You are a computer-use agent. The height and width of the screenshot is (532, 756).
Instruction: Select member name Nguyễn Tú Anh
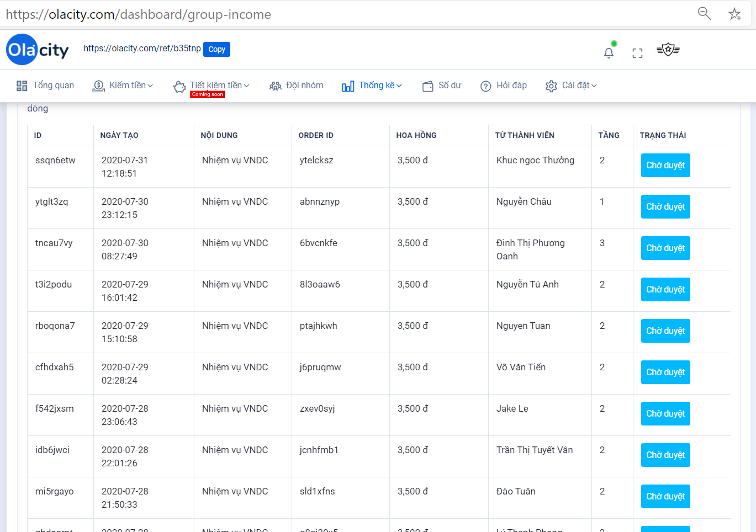527,285
